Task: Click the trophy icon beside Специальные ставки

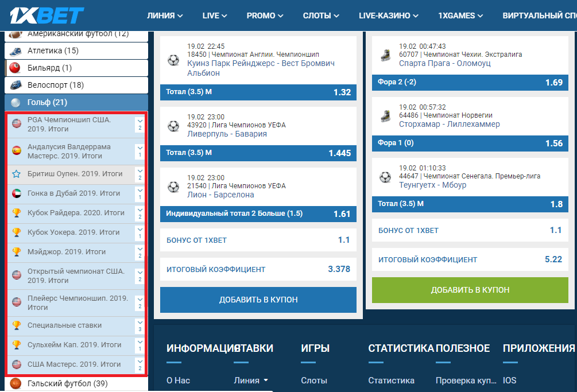Action: tap(17, 325)
